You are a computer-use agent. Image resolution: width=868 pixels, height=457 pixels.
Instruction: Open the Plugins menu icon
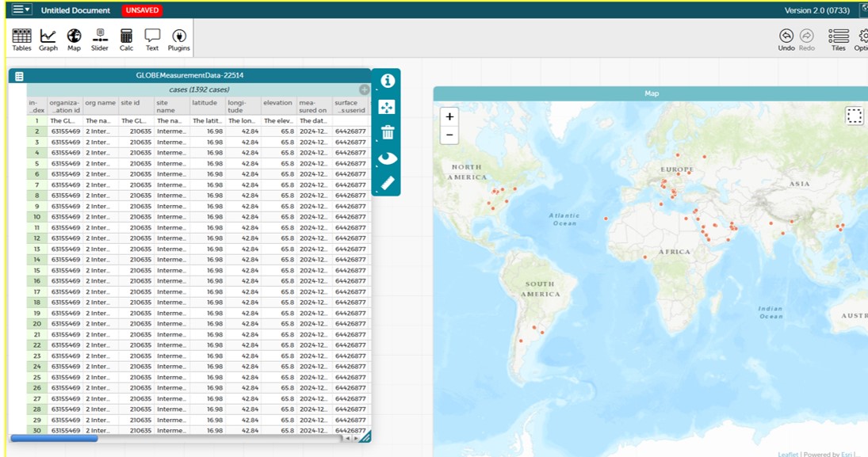point(179,40)
